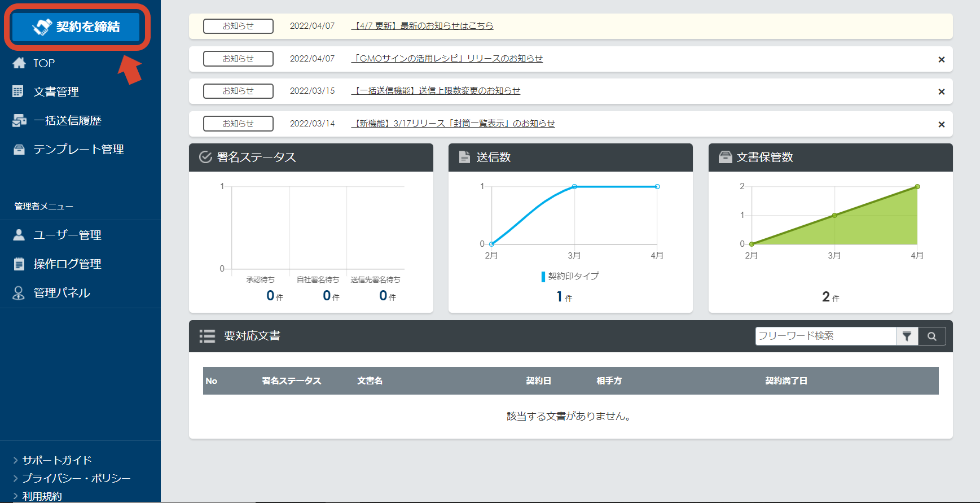Open the 利用規約 link
980x503 pixels.
pyautogui.click(x=42, y=496)
